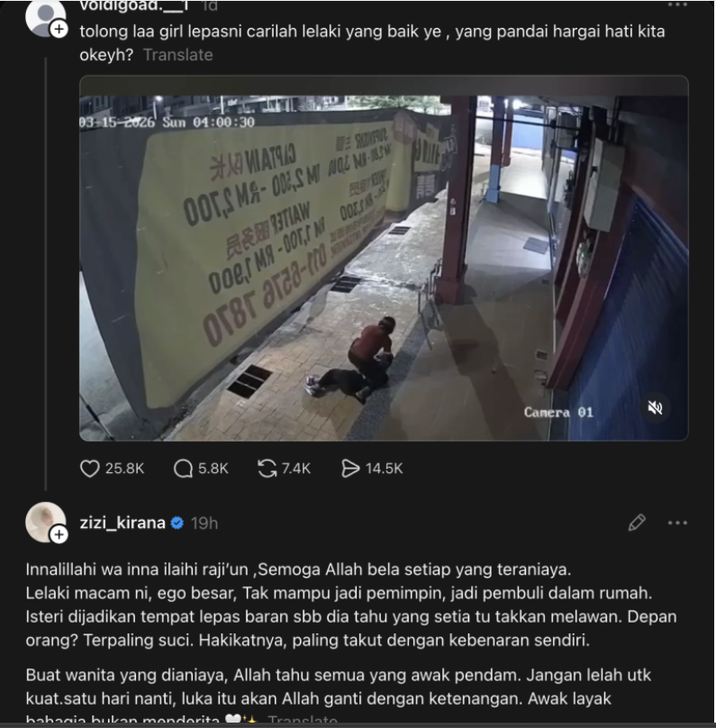Like the post with 25.8K hearts

point(89,469)
